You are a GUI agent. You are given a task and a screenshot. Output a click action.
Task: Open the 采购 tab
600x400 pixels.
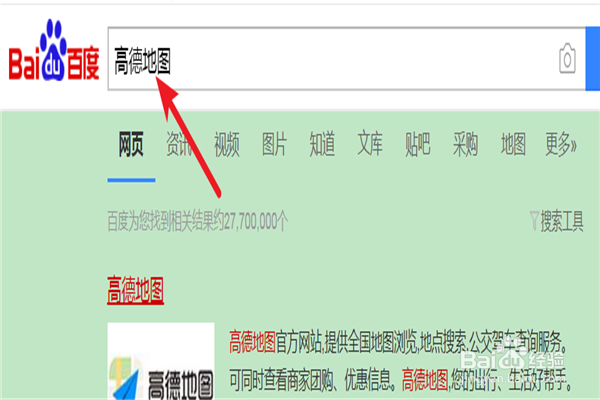(x=466, y=144)
